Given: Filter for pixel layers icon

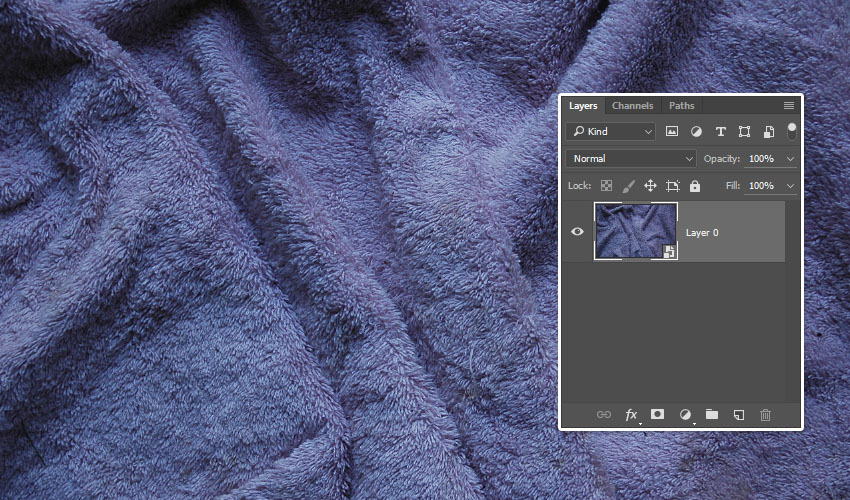Looking at the screenshot, I should tap(672, 131).
